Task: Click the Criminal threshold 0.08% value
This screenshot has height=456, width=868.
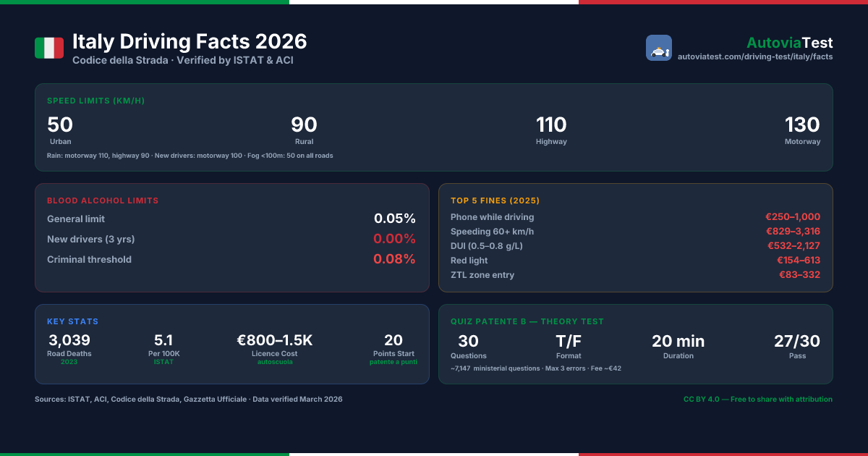Action: point(394,259)
